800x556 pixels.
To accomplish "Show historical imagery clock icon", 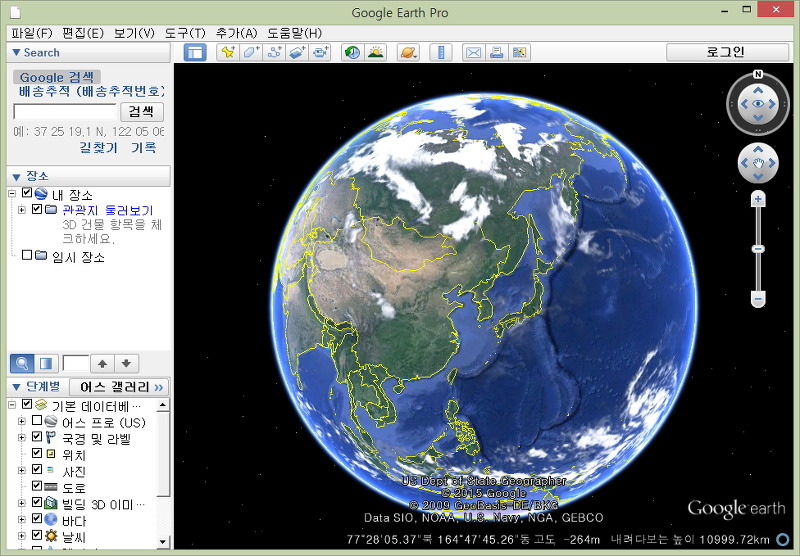I will coord(352,52).
